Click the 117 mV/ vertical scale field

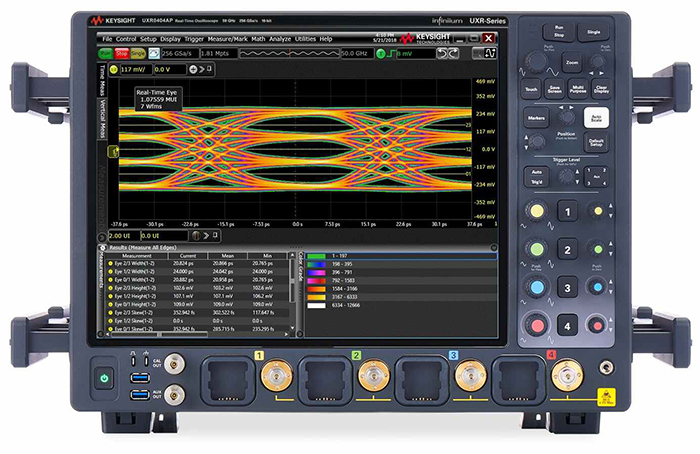tap(133, 69)
